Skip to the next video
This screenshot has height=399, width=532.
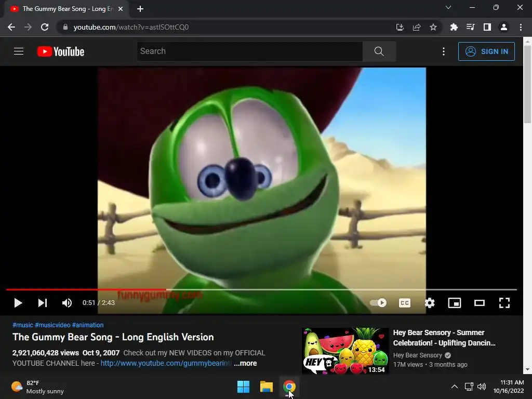click(x=43, y=303)
